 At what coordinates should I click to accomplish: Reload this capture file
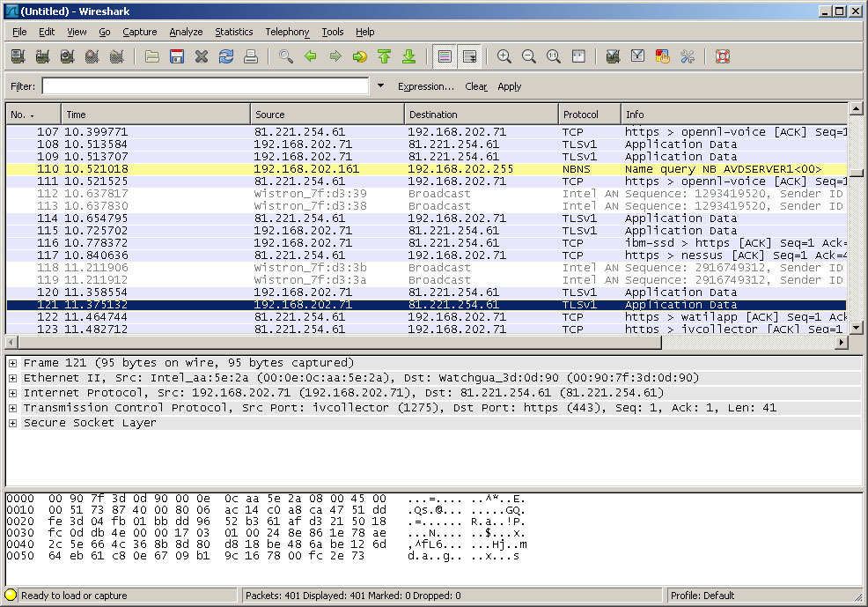[x=226, y=56]
